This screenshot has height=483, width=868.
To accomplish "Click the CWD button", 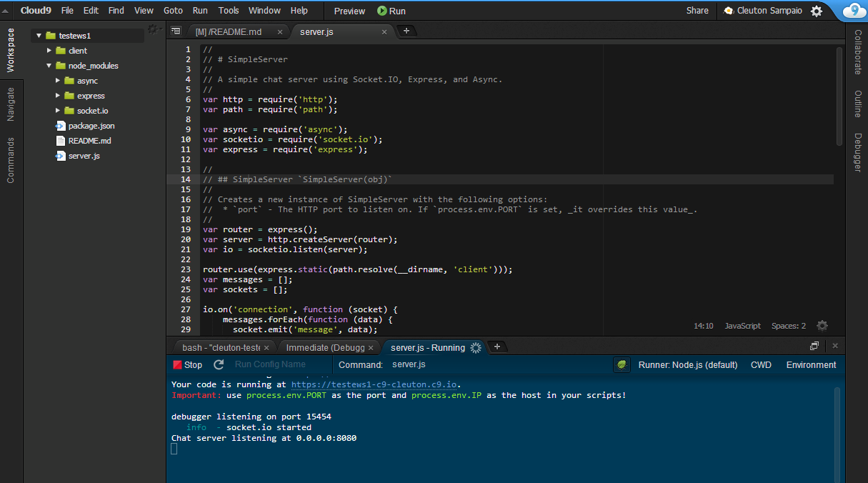I will pyautogui.click(x=761, y=364).
